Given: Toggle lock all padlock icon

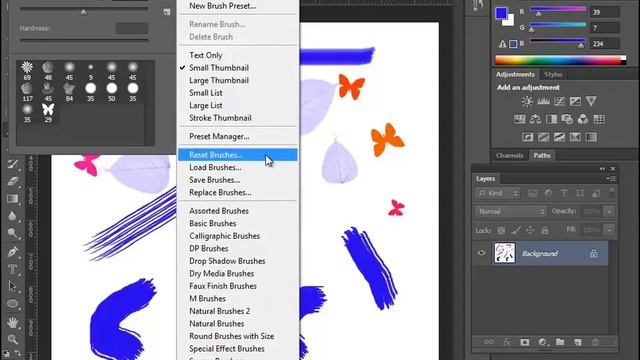Looking at the screenshot, I should 544,231.
